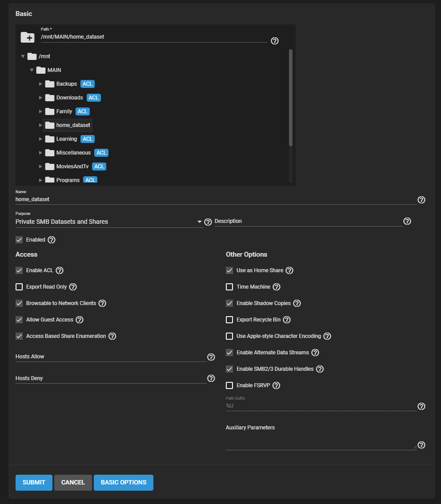This screenshot has height=504, width=441.
Task: View help for Allow Guest Access
Action: (80, 320)
